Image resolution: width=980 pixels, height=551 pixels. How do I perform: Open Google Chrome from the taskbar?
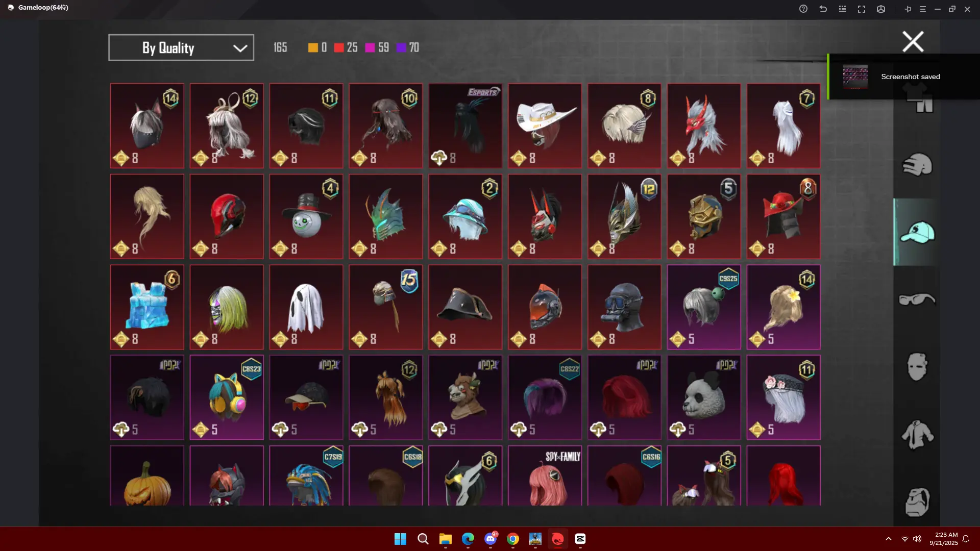(513, 539)
